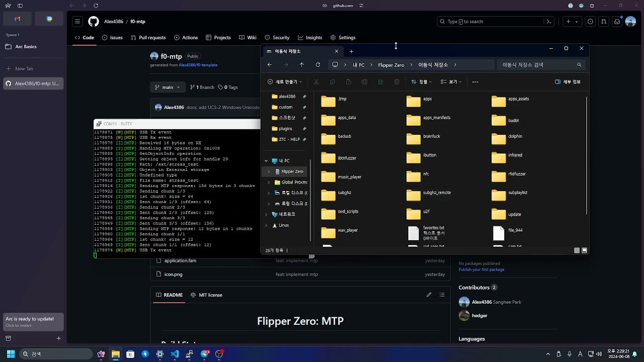Open GitHub user avatar menu

coord(630,22)
